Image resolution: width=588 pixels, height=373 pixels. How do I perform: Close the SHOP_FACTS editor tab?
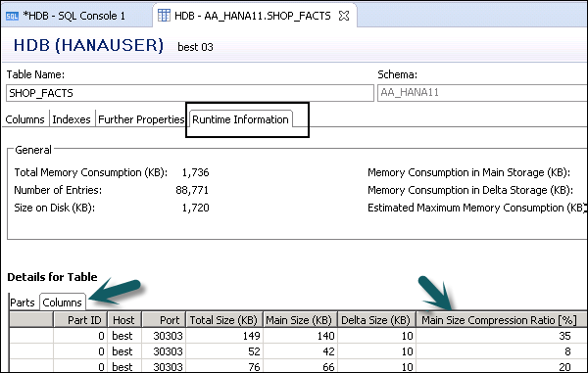coord(344,16)
